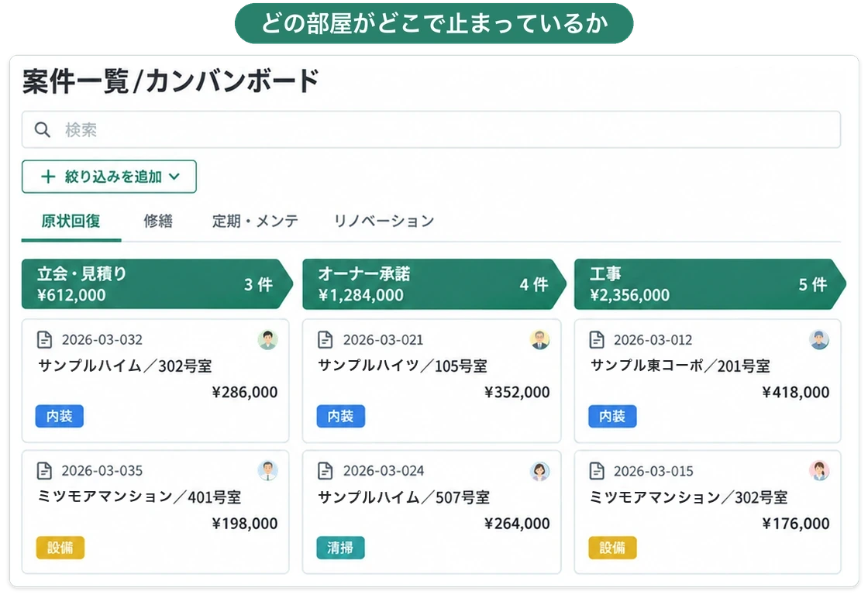
Task: Click case number 2026-03-012
Action: tap(653, 339)
